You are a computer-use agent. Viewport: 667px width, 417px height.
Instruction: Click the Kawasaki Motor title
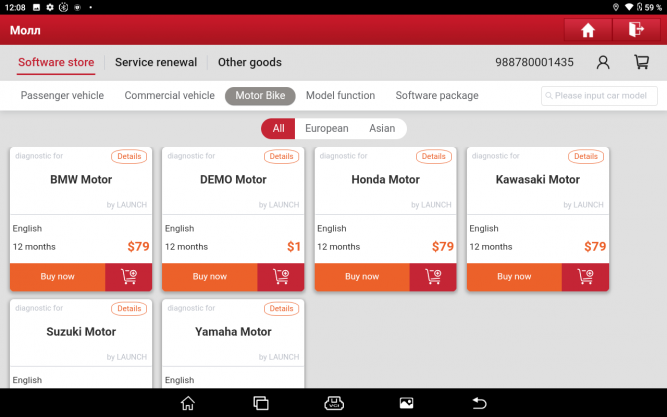538,180
